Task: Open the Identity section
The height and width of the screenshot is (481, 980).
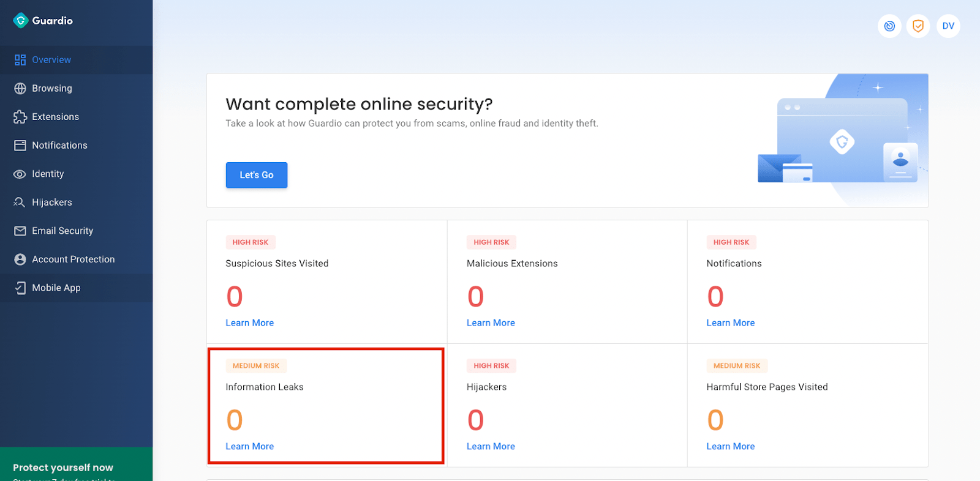Action: pos(76,174)
